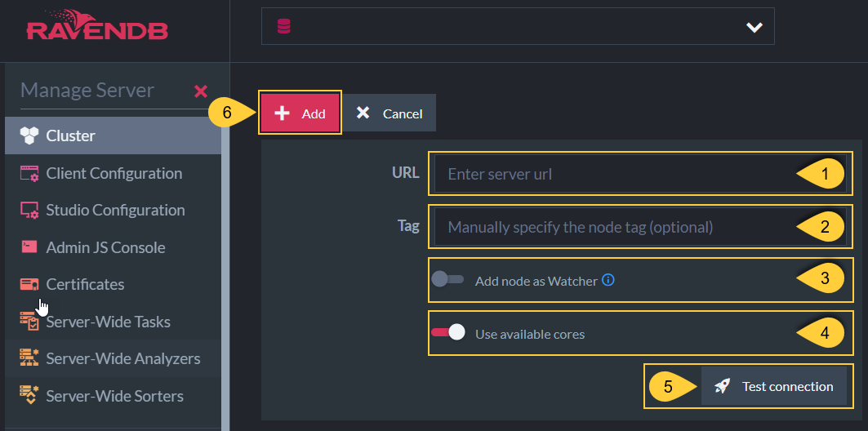Disable Use available cores toggle

(x=447, y=332)
